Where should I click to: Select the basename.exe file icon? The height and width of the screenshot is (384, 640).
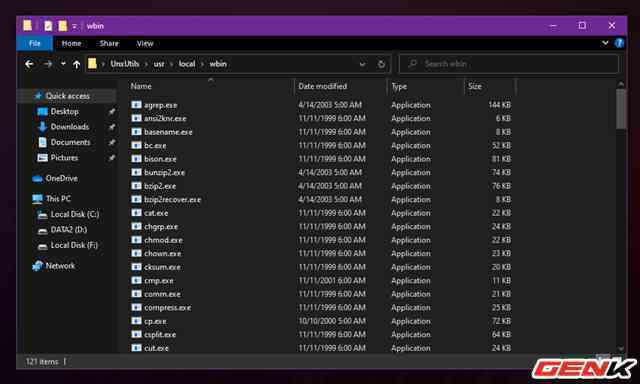[x=136, y=132]
